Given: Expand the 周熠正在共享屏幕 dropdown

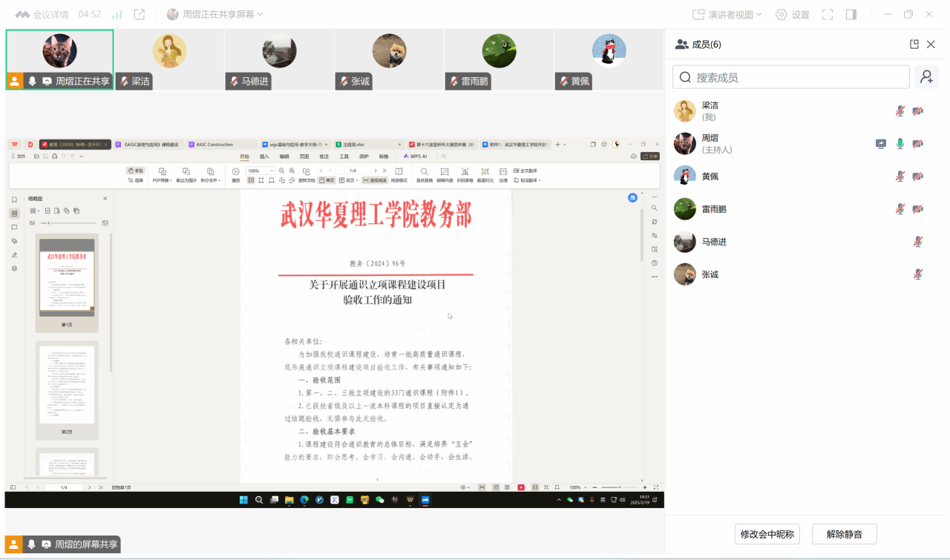Looking at the screenshot, I should click(215, 14).
